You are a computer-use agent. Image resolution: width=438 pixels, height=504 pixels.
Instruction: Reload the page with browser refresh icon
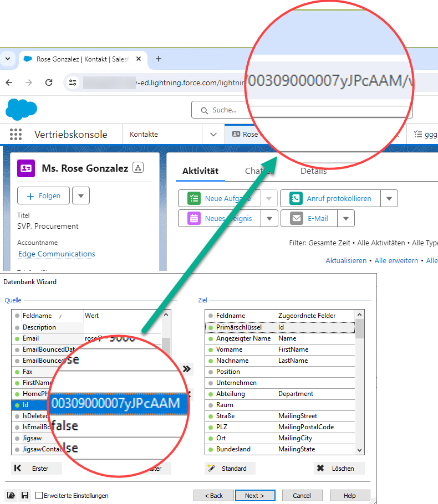[49, 83]
